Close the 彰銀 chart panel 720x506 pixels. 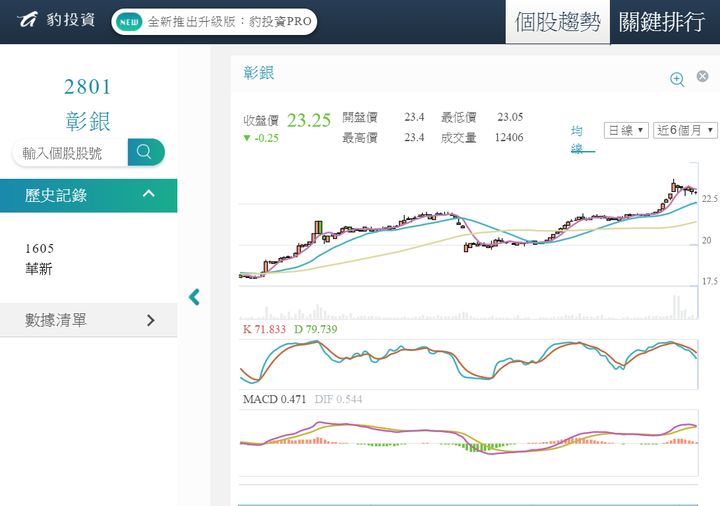(702, 76)
